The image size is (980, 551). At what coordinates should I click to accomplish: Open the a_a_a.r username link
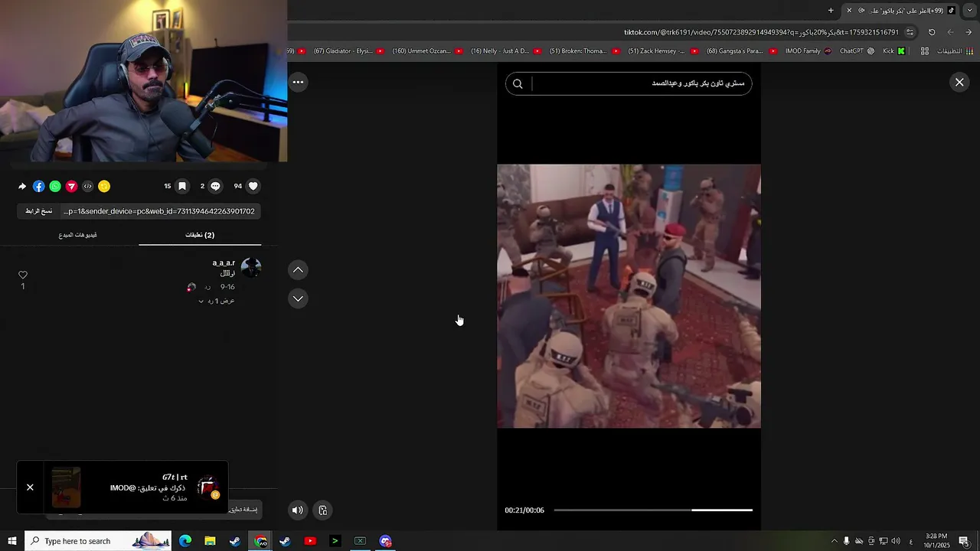click(224, 262)
